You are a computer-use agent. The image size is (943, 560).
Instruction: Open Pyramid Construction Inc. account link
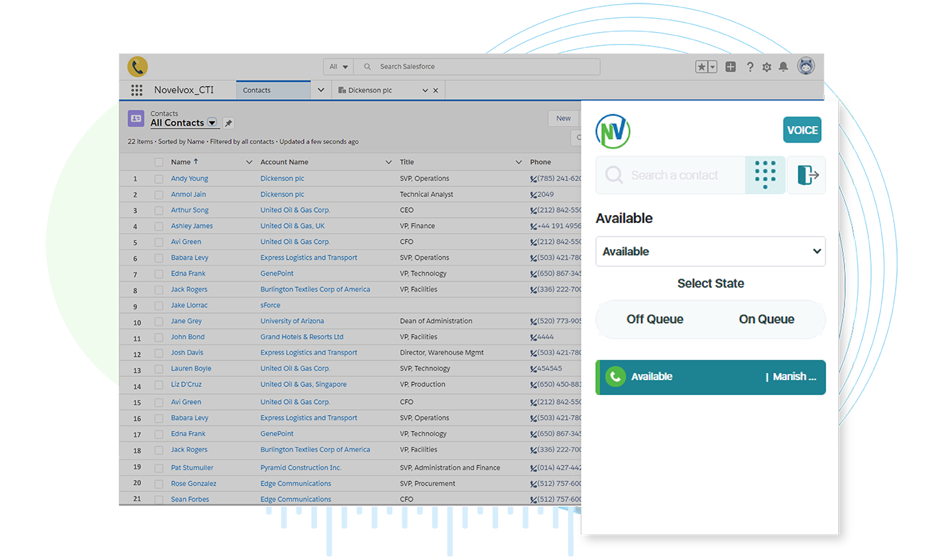click(301, 468)
